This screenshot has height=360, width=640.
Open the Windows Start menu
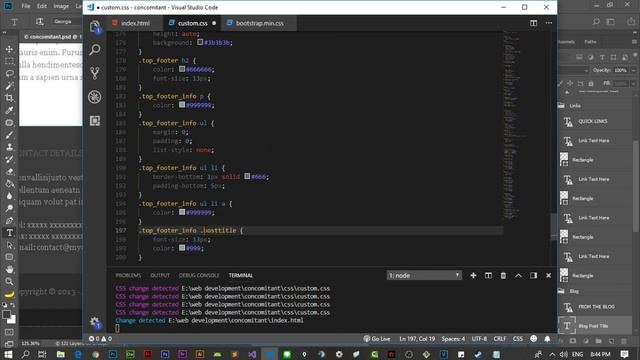[8, 354]
